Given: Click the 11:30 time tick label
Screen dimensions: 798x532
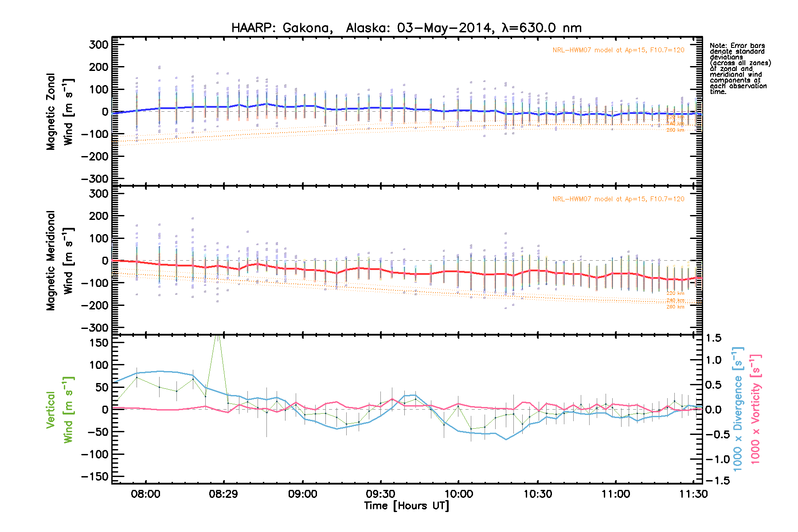Looking at the screenshot, I should (x=693, y=494).
